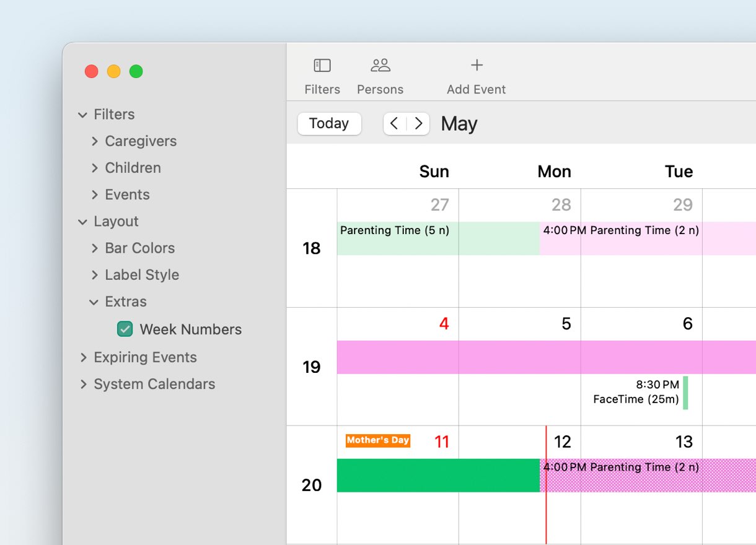Viewport: 756px width, 545px height.
Task: Collapse the Layout section chevron
Action: coord(82,222)
